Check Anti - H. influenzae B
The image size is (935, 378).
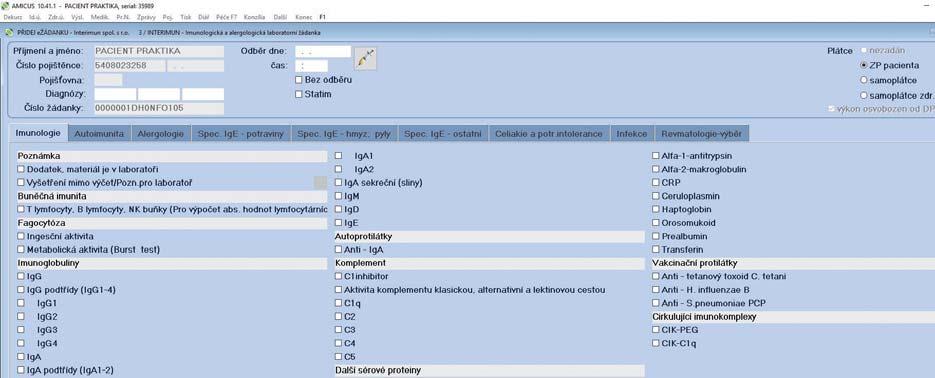tap(656, 290)
